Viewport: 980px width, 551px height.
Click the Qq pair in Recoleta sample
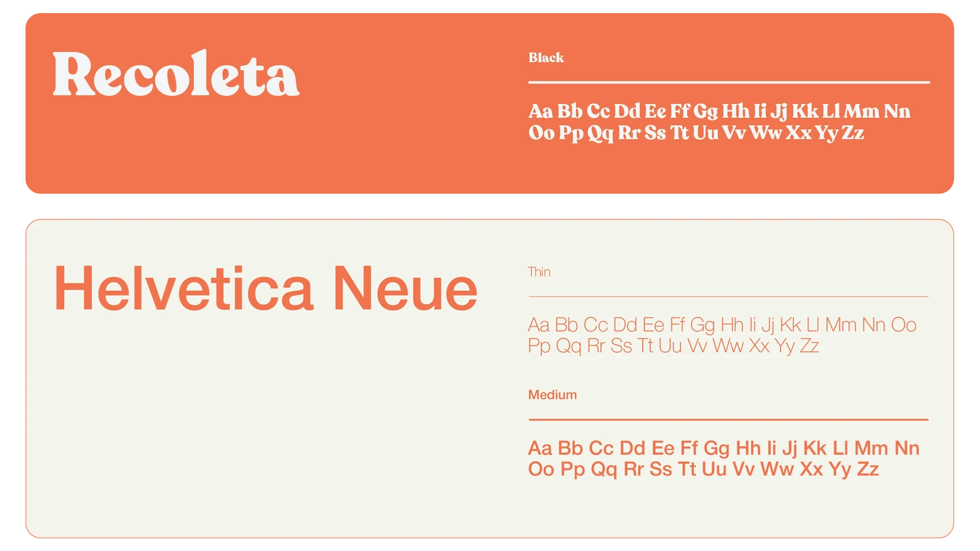pos(600,133)
